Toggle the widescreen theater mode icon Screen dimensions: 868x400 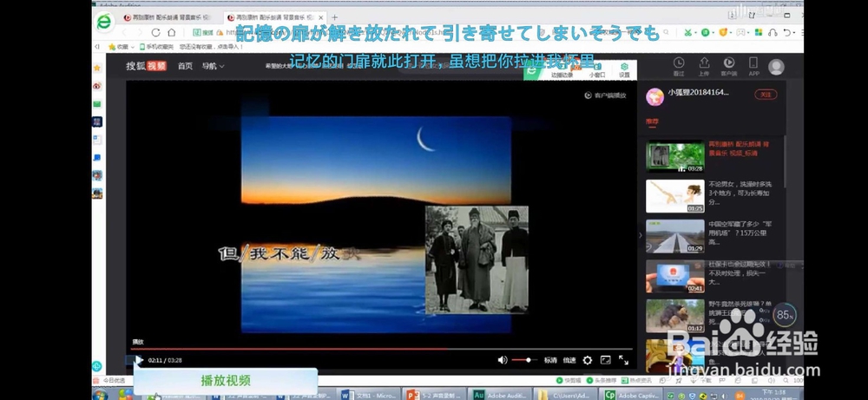pyautogui.click(x=606, y=359)
